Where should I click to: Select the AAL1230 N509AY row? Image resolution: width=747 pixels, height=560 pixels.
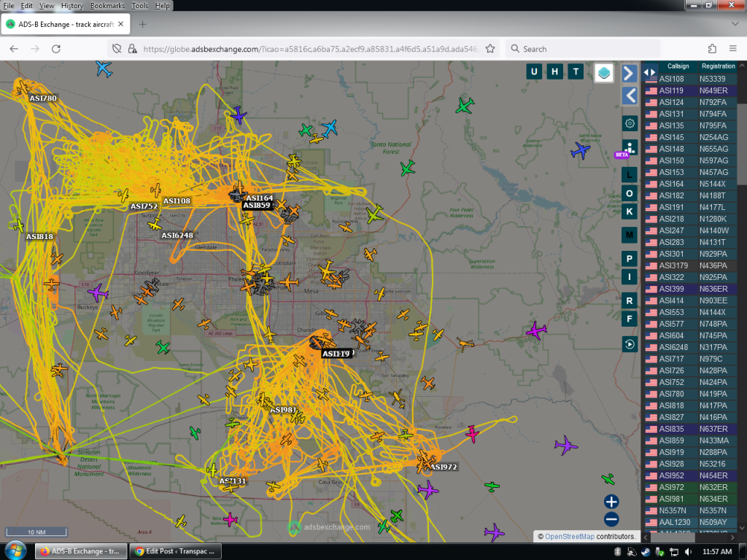tap(690, 522)
